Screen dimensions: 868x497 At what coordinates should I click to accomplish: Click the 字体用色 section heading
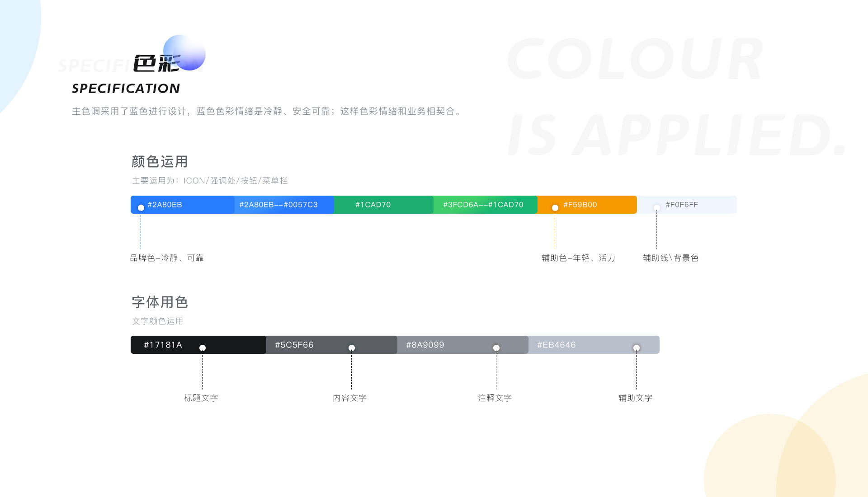[x=160, y=302]
